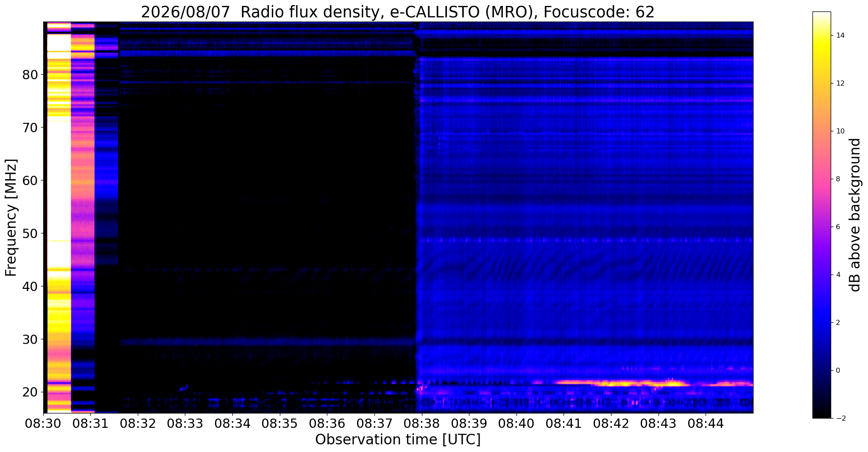The height and width of the screenshot is (452, 868).
Task: Click the dB above background colorbar label
Action: click(x=855, y=215)
